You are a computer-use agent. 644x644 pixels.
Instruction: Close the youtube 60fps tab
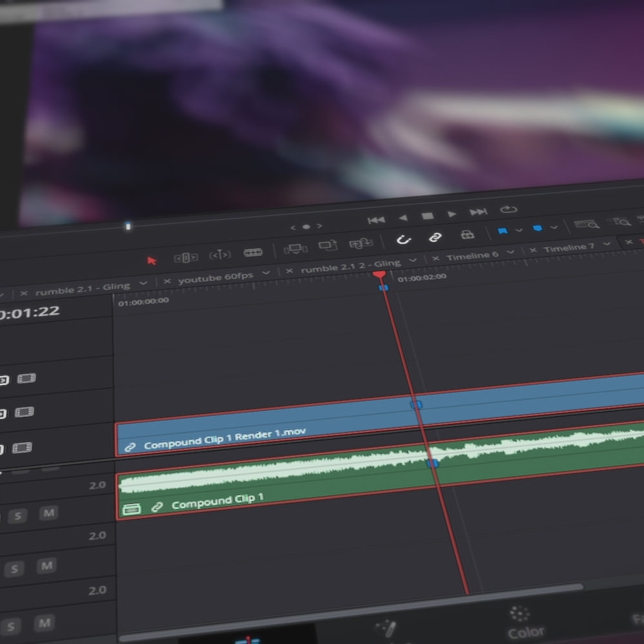tap(167, 281)
